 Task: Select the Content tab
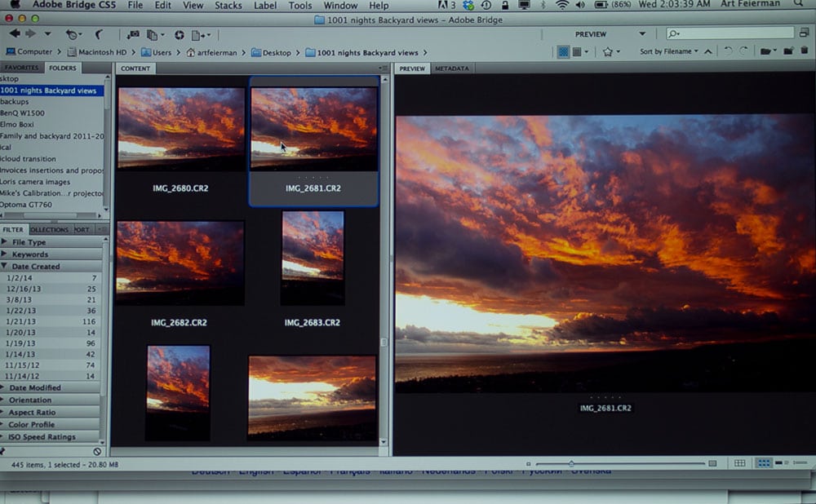(x=135, y=69)
